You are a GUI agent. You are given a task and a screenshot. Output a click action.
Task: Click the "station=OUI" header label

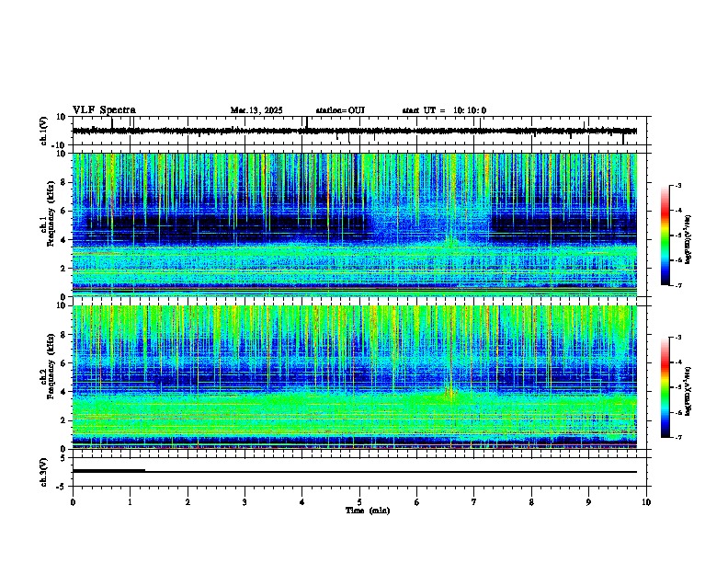tap(340, 110)
